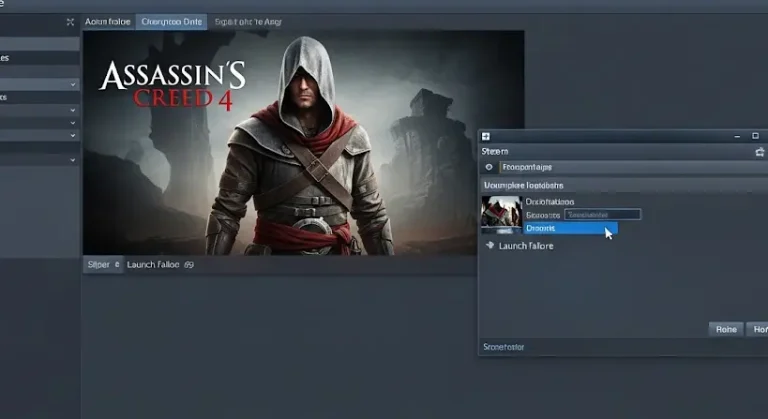Click the plus icon in the dialog title bar
The width and height of the screenshot is (768, 419).
(486, 136)
